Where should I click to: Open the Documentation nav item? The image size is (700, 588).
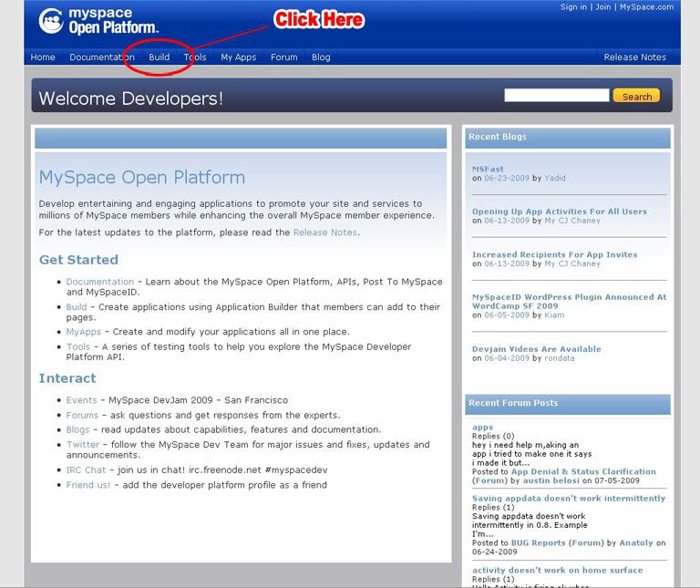pyautogui.click(x=102, y=57)
